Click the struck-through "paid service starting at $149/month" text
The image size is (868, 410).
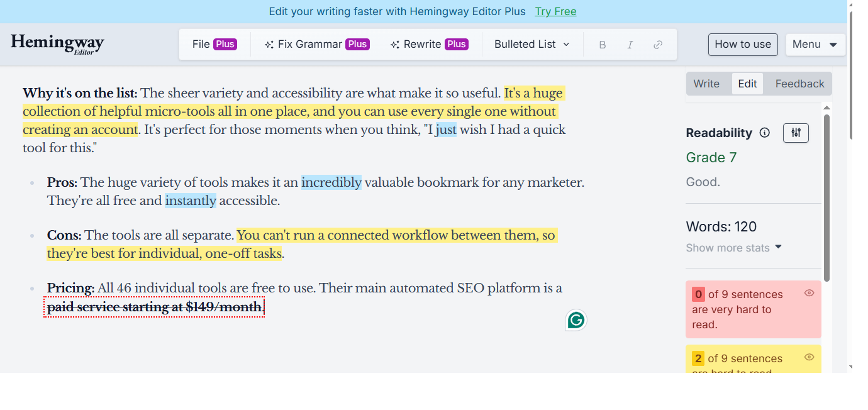click(x=154, y=307)
